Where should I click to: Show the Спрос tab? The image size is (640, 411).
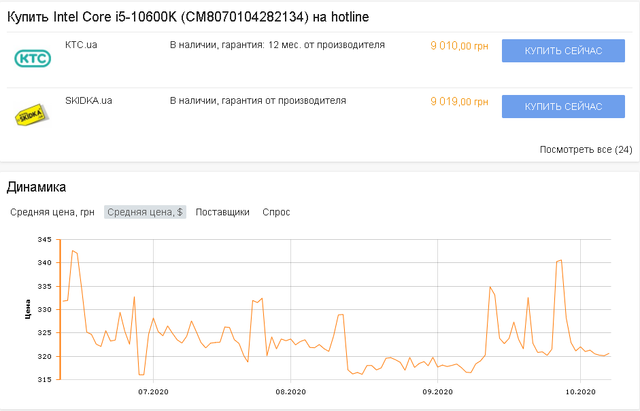(x=276, y=212)
